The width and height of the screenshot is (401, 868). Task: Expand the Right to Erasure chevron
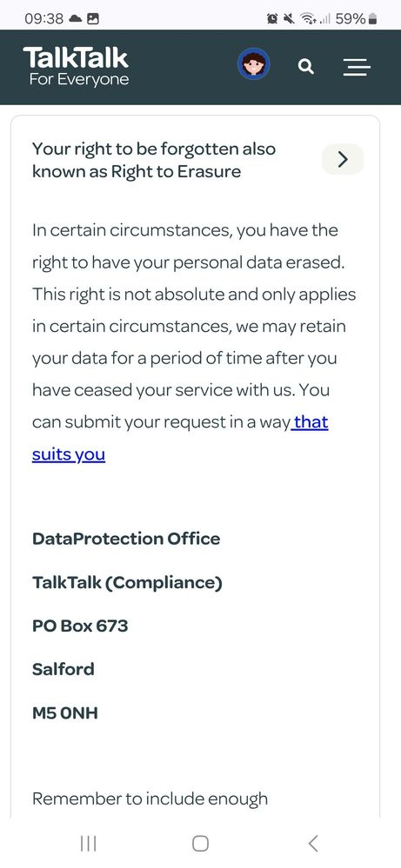pyautogui.click(x=343, y=159)
